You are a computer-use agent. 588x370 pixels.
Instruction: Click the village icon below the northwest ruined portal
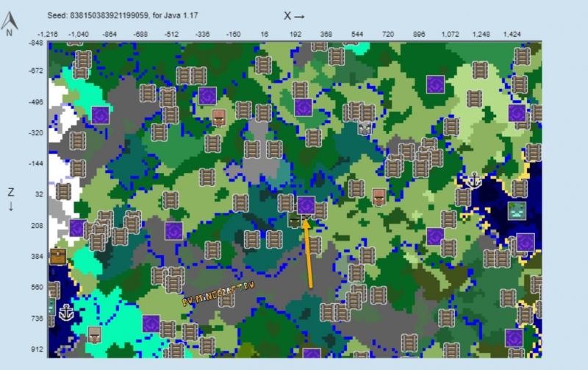coord(219,118)
